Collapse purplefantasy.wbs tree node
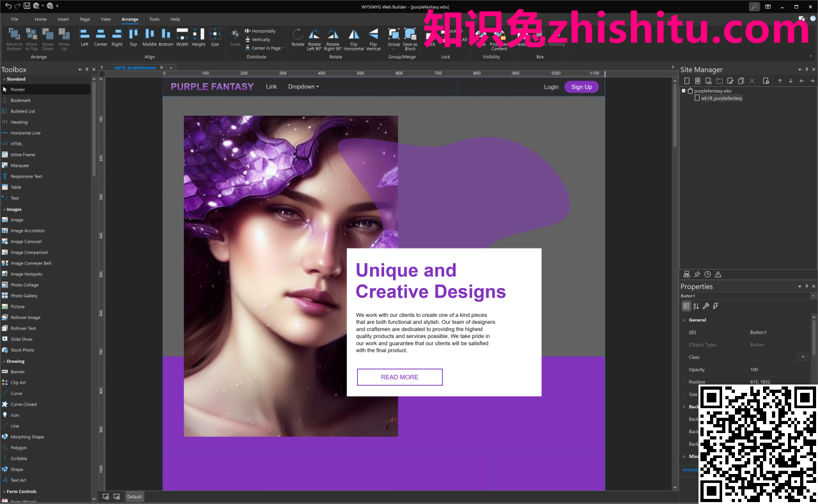818x504 pixels. pos(683,91)
